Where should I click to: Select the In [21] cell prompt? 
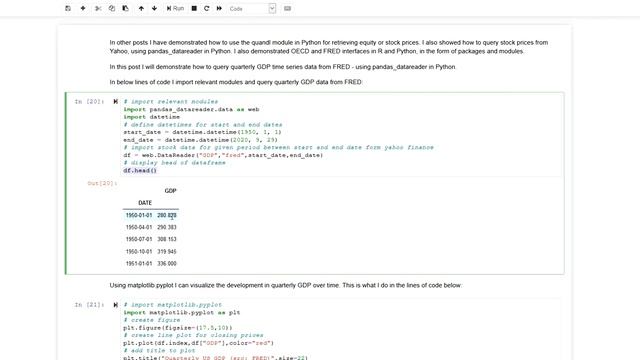coord(89,304)
